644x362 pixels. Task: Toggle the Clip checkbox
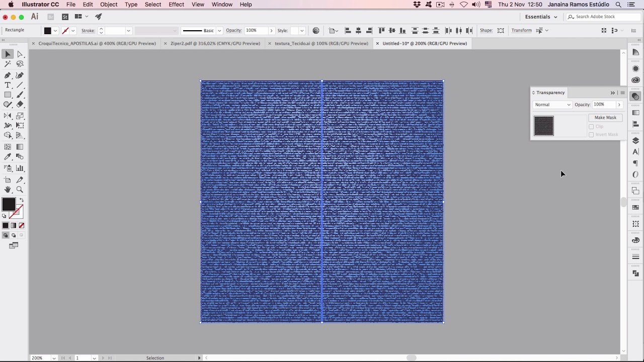tap(591, 126)
